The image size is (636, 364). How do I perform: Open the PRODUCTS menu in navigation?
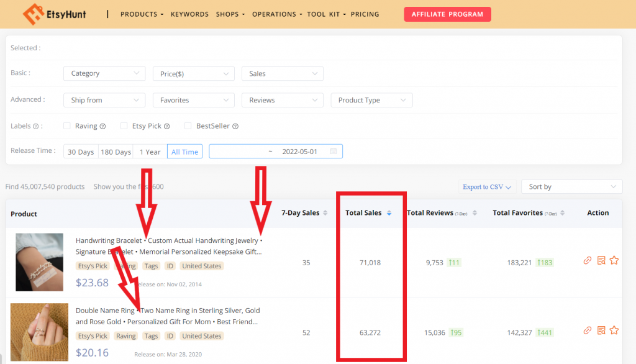(x=142, y=14)
